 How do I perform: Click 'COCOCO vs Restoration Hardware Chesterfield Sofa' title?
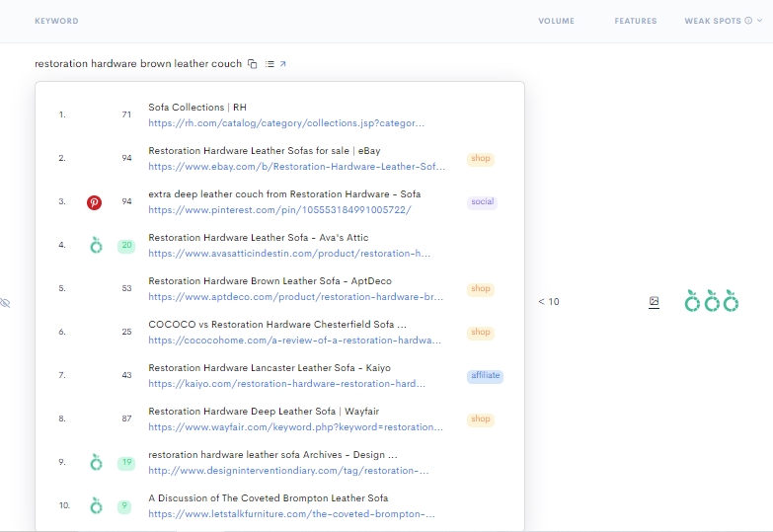pos(277,325)
